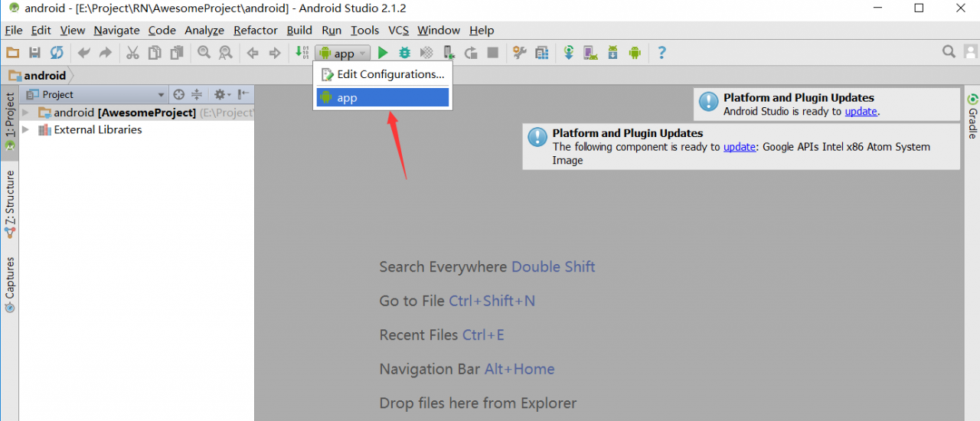Open the View menu

[73, 30]
